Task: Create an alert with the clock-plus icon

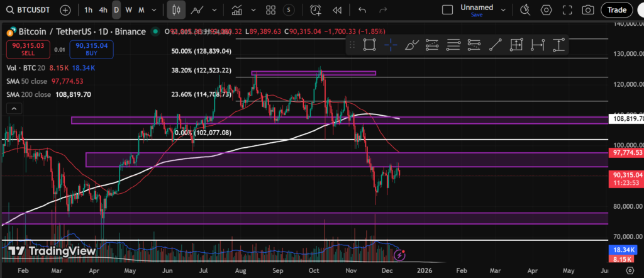Action: click(316, 10)
